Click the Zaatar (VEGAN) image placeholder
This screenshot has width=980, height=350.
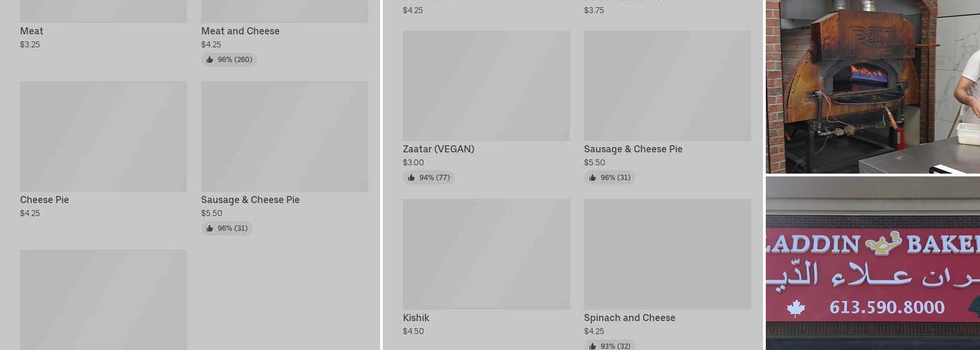(x=486, y=85)
